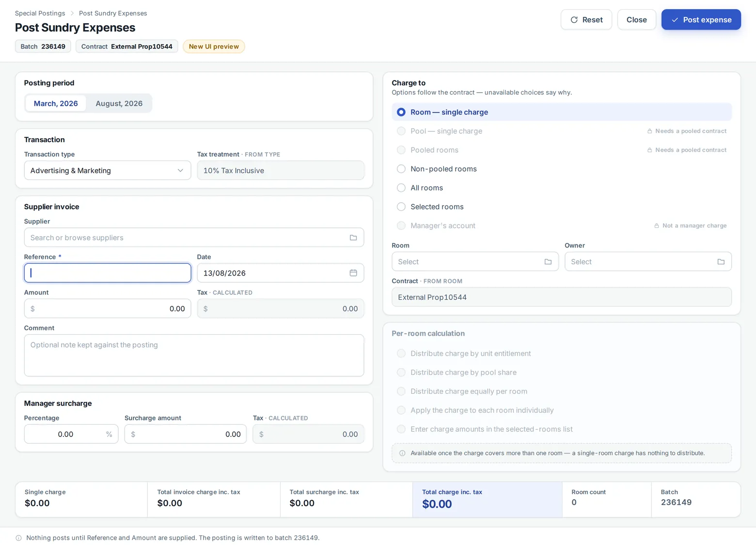
Task: Choose the Selected rooms radio button
Action: [401, 207]
